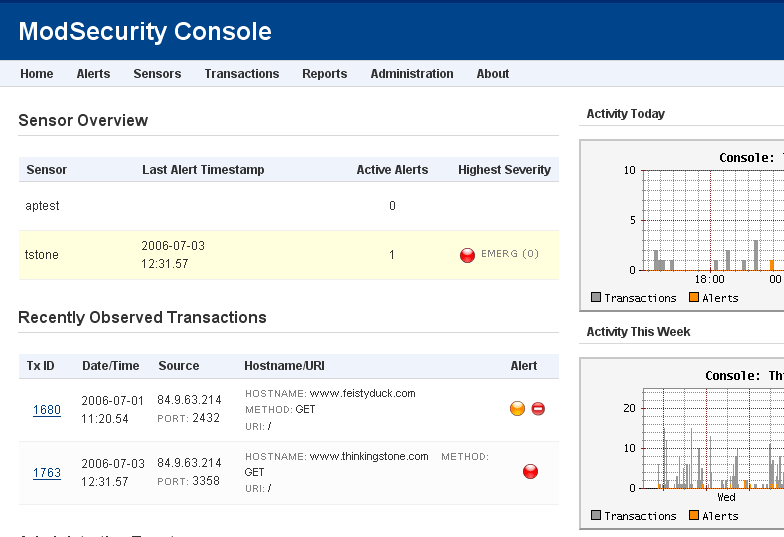Image resolution: width=784 pixels, height=537 pixels.
Task: Open the Administration section
Action: (412, 74)
